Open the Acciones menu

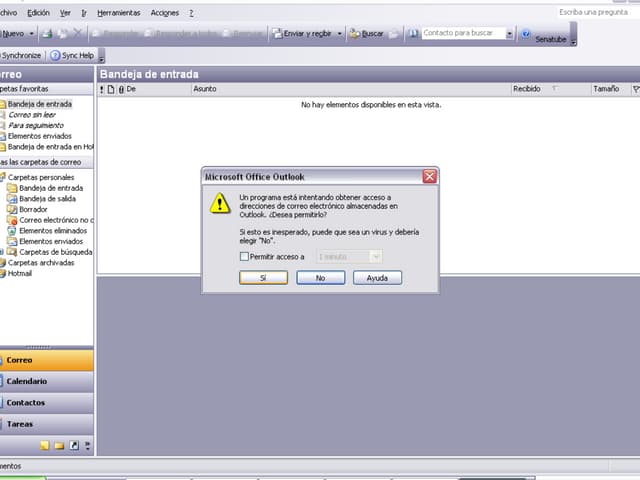(x=165, y=13)
